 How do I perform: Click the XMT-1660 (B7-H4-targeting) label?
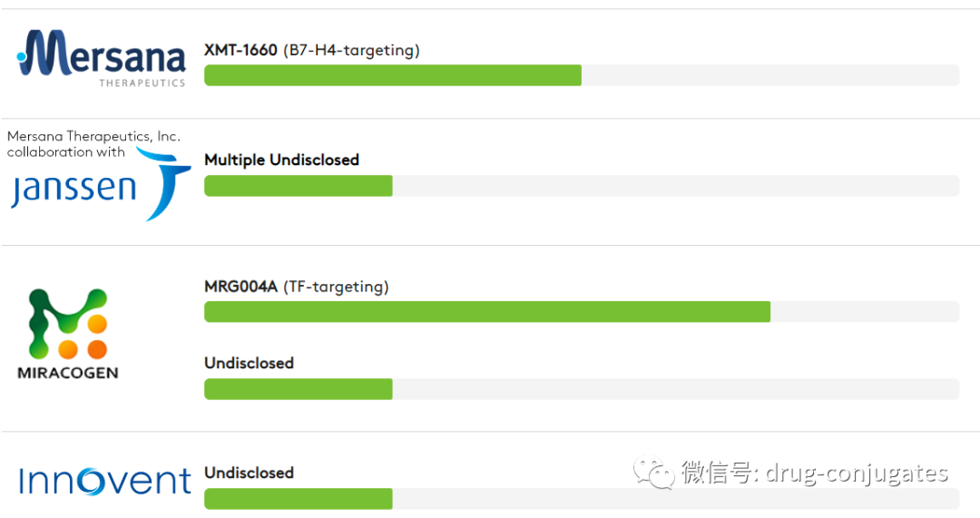tap(312, 50)
